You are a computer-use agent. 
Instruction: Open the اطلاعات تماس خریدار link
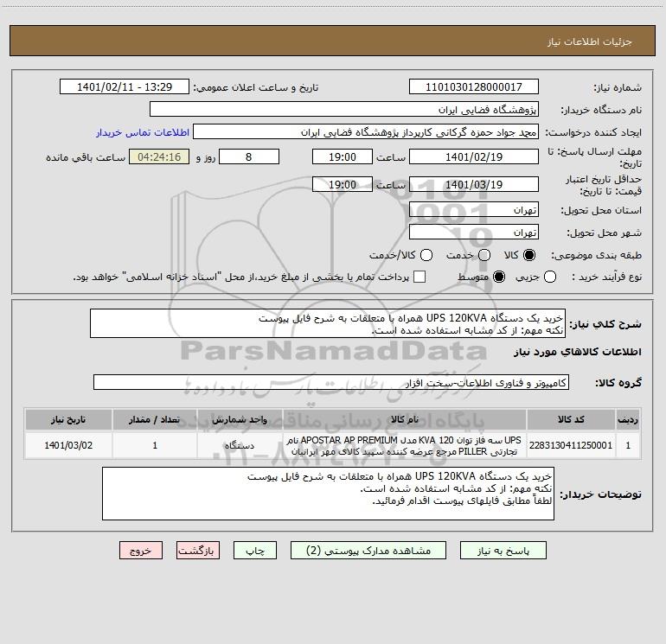(x=143, y=132)
